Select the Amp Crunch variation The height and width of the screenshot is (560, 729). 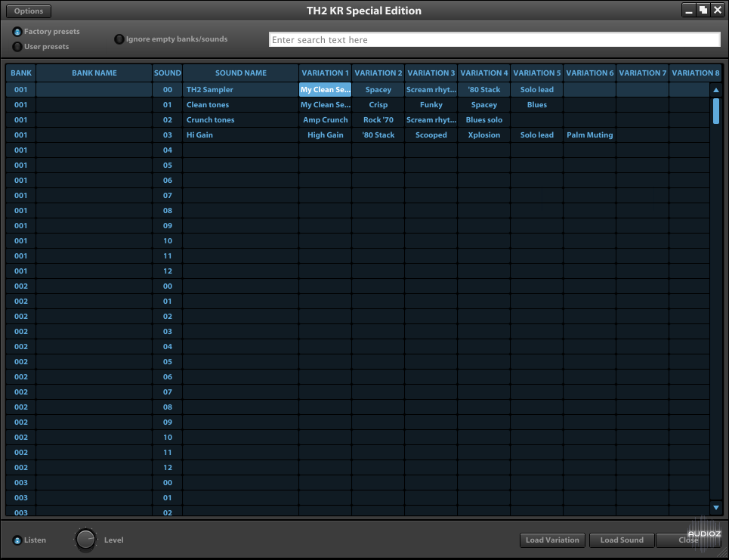coord(325,120)
